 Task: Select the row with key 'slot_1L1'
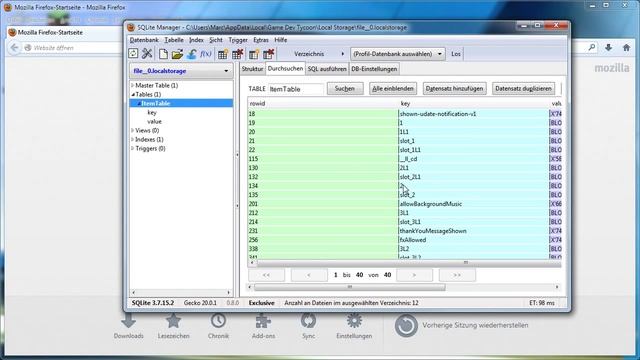pyautogui.click(x=404, y=150)
